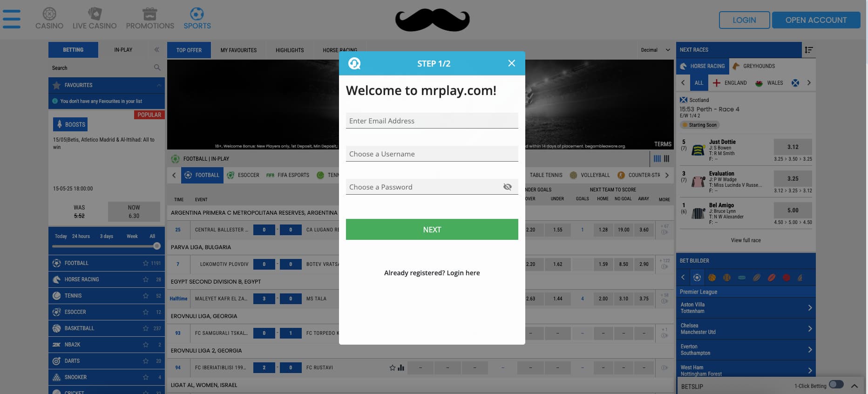Go to the mustache logo home
The image size is (868, 394).
click(x=433, y=20)
